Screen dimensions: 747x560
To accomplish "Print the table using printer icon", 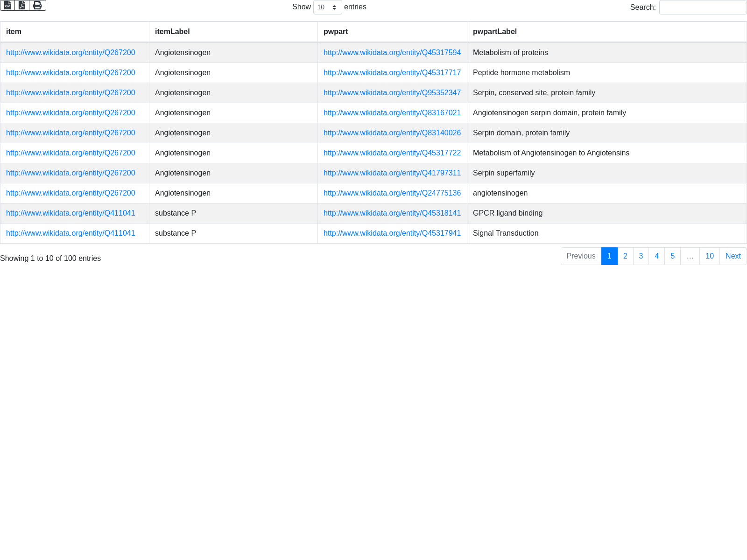I will click(x=37, y=5).
